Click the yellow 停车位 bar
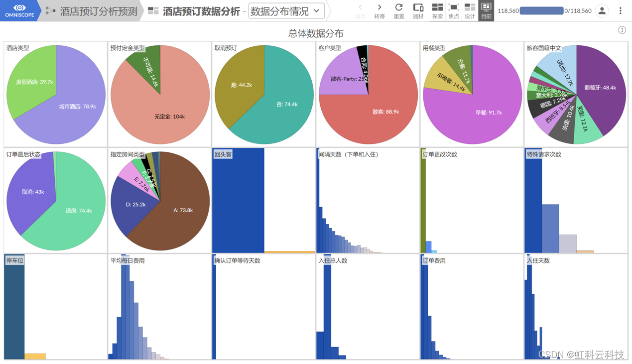 tap(35, 356)
